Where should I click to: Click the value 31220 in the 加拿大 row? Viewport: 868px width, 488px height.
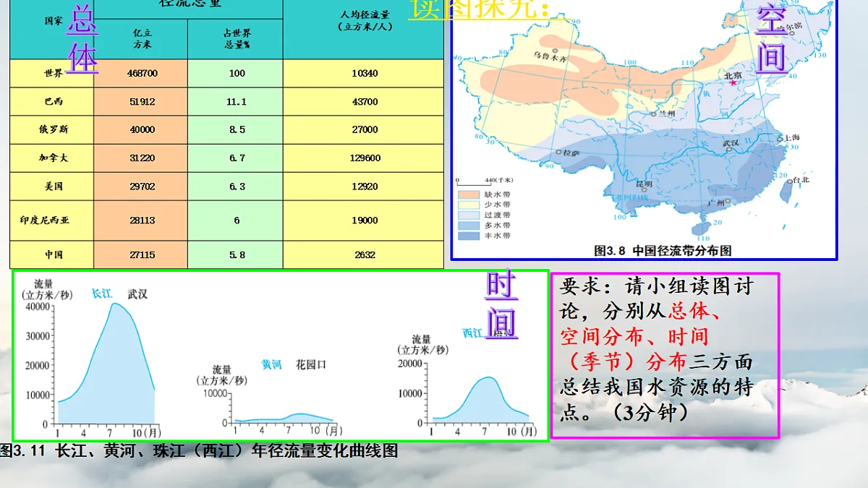(142, 158)
